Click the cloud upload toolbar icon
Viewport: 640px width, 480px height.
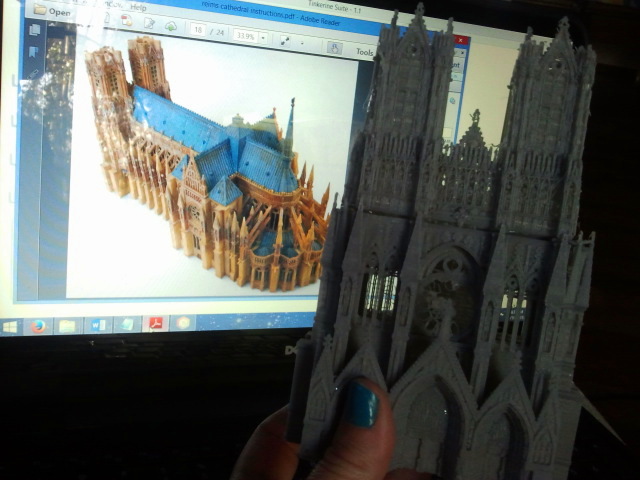point(170,25)
